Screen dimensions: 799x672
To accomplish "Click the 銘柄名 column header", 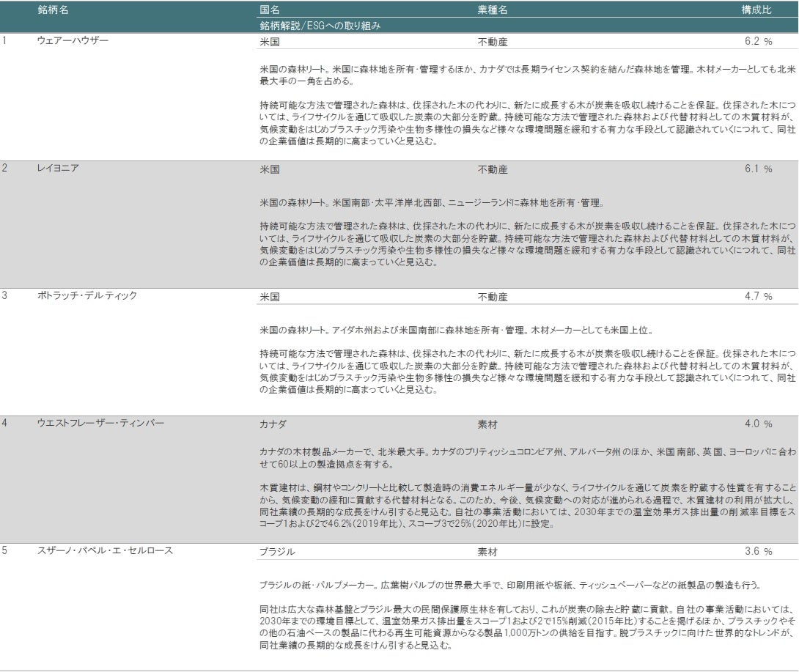I will pos(53,11).
